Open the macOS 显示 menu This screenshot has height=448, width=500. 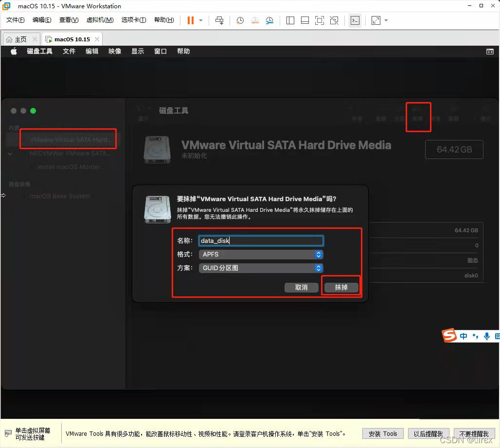tap(138, 52)
